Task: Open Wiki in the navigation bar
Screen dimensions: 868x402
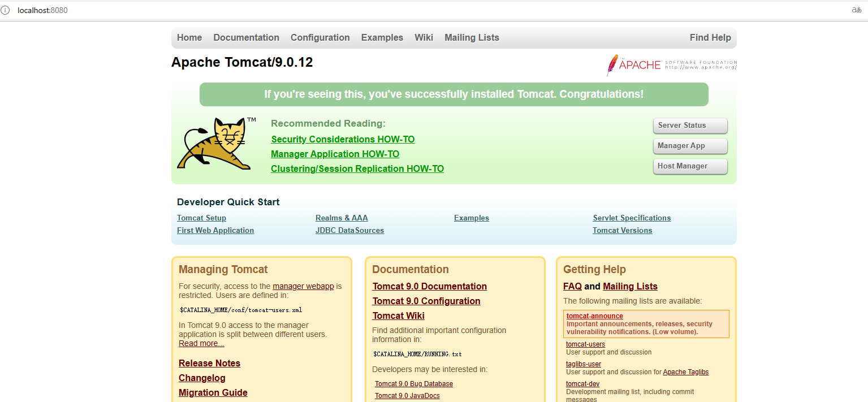Action: coord(424,38)
